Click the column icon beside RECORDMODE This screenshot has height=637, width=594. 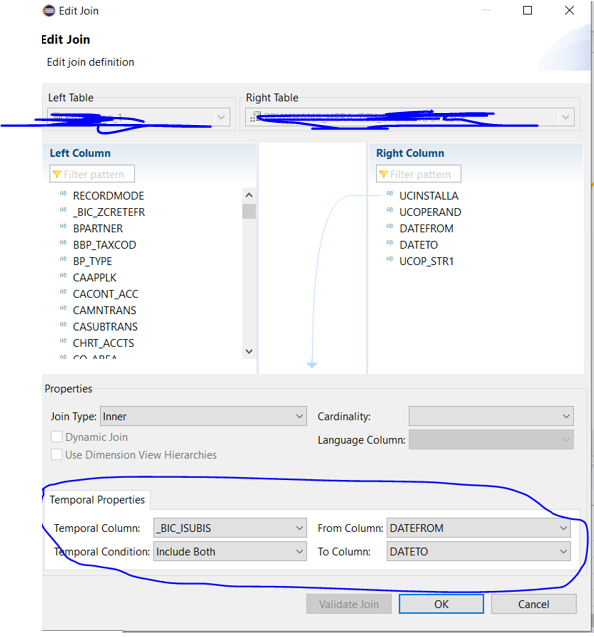63,194
